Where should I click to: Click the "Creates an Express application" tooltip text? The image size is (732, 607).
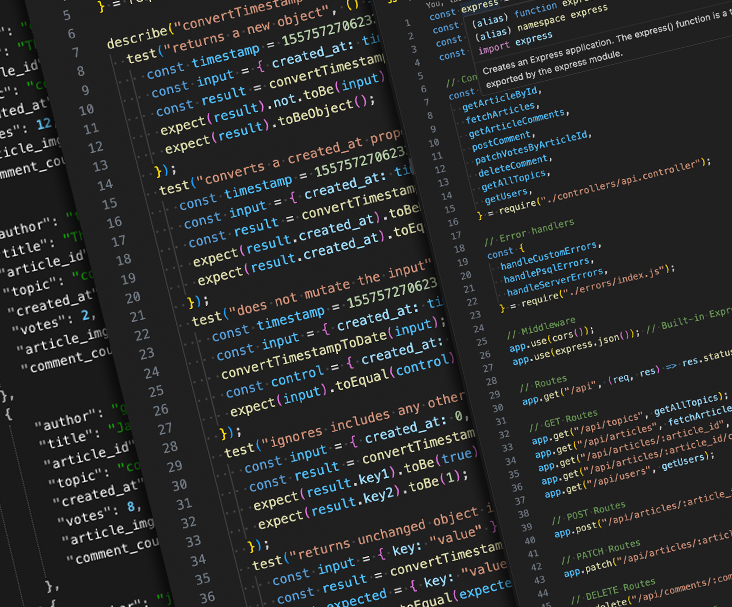pos(608,50)
